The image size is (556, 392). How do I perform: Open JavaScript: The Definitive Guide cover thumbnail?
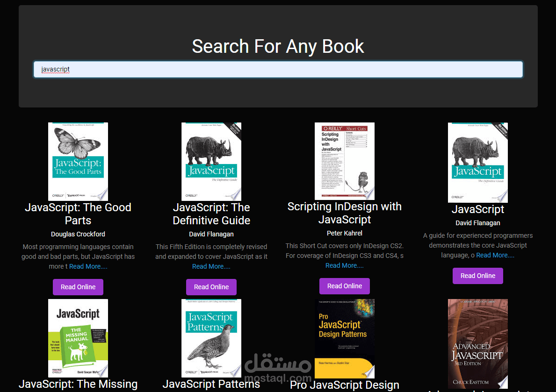211,162
